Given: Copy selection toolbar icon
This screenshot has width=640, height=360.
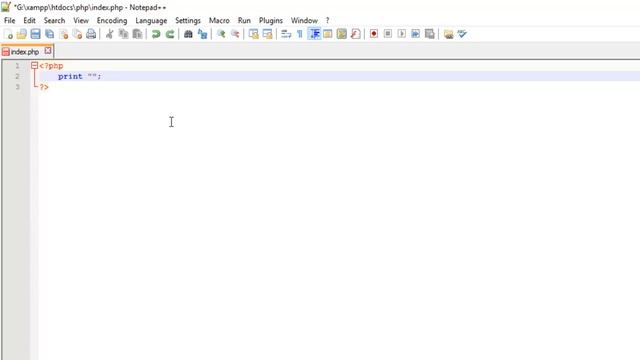Looking at the screenshot, I should [123, 34].
